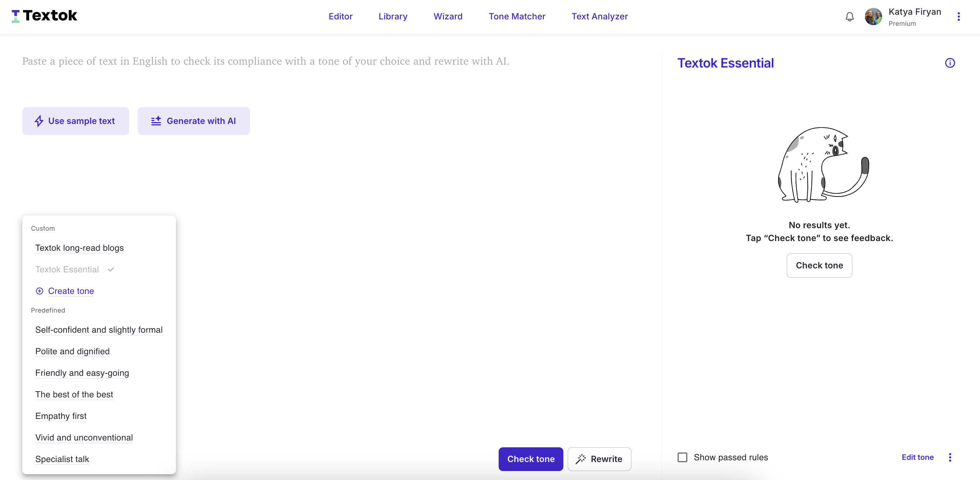Choose the Textok long-read blogs custom tone
Screen dimensions: 980x480
tap(80, 248)
